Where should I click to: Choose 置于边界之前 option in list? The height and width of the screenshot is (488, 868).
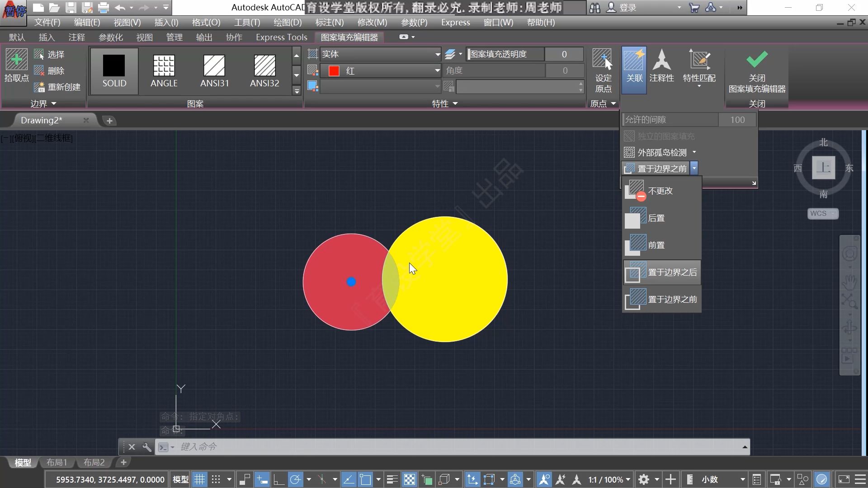[x=662, y=299]
